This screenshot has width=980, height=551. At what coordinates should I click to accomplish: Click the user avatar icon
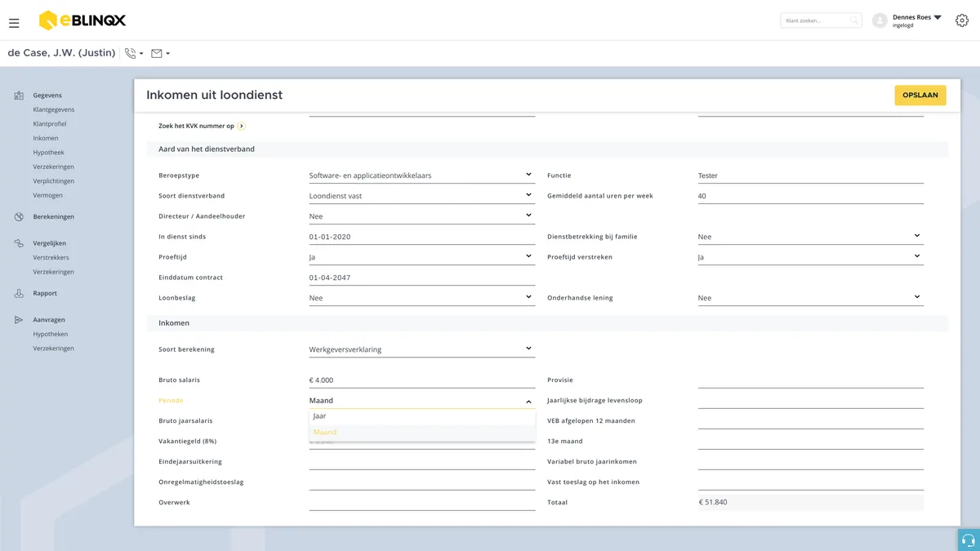point(880,20)
